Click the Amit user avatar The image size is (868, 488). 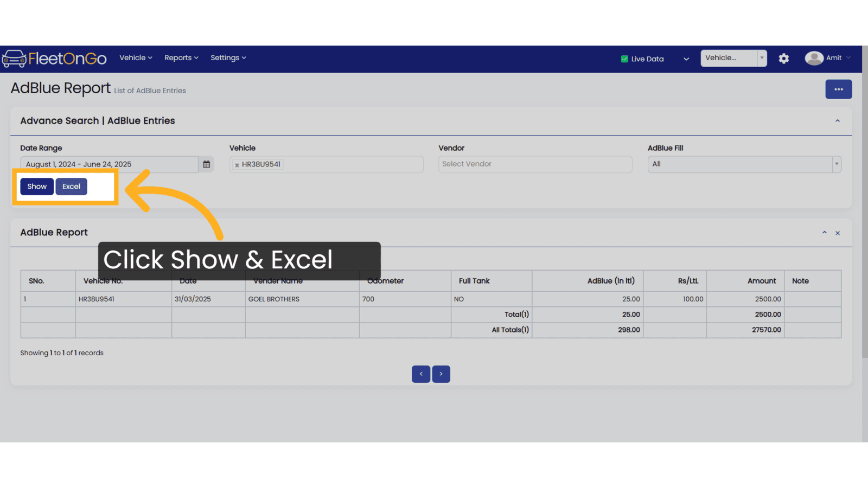click(814, 58)
